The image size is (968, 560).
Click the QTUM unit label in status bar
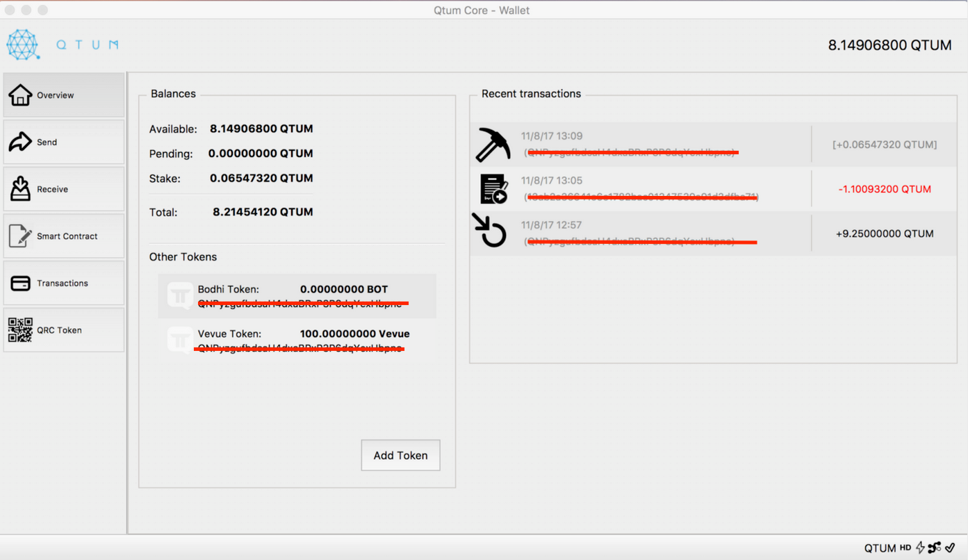click(x=880, y=548)
